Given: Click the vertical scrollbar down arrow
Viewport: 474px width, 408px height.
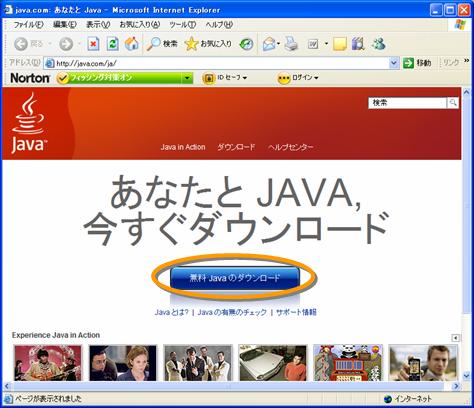Looking at the screenshot, I should [466, 376].
